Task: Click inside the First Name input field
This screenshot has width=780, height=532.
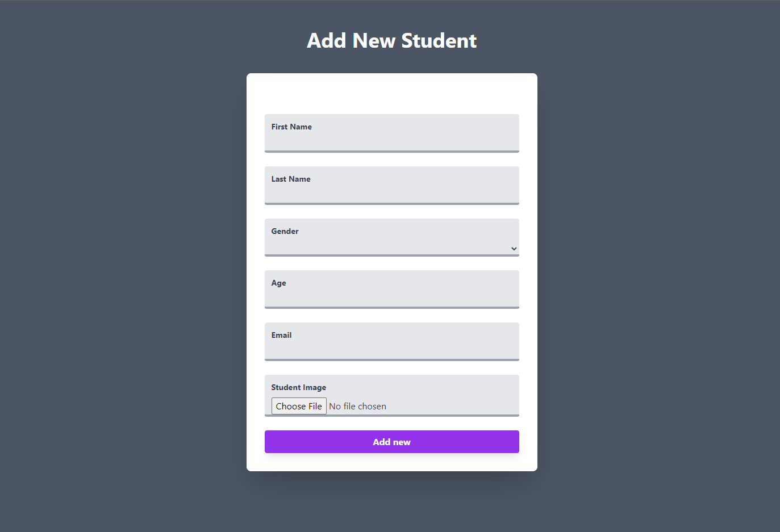Action: tap(391, 139)
